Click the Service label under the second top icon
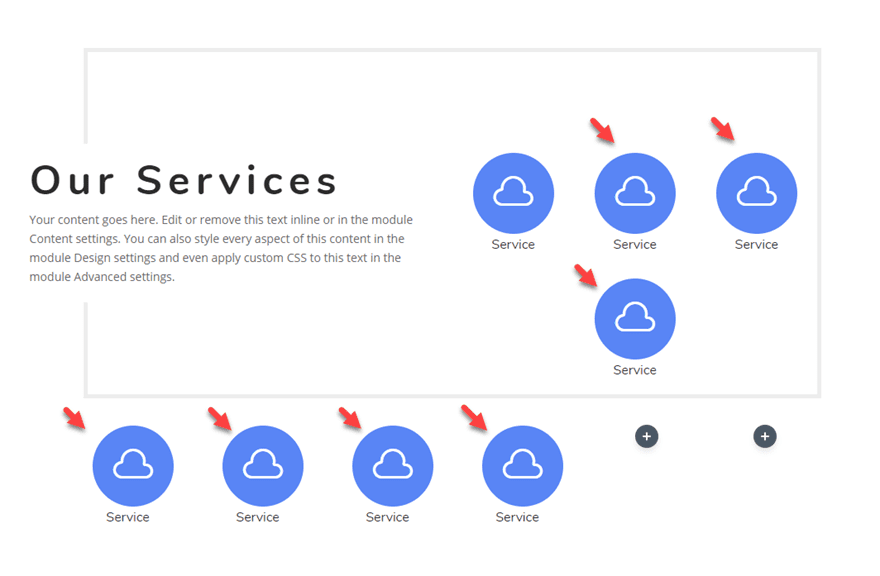The image size is (880, 576). coord(635,244)
